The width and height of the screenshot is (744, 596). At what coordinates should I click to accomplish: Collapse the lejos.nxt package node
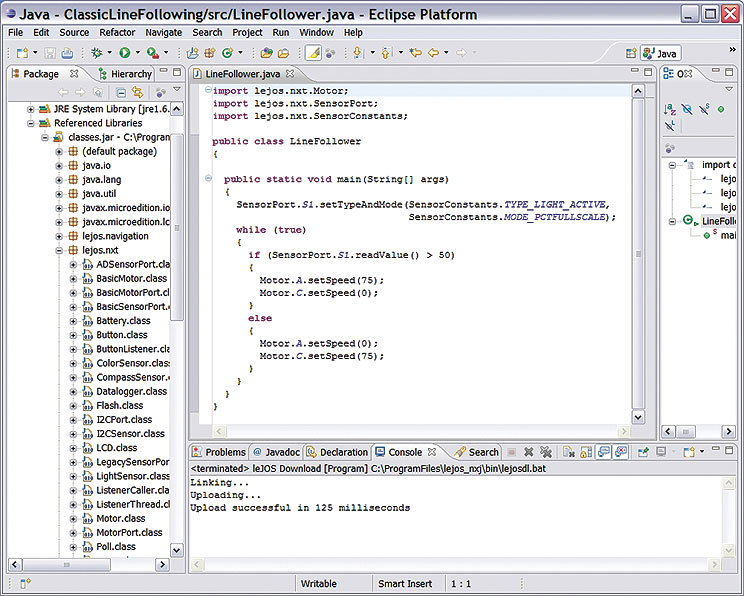(x=59, y=251)
